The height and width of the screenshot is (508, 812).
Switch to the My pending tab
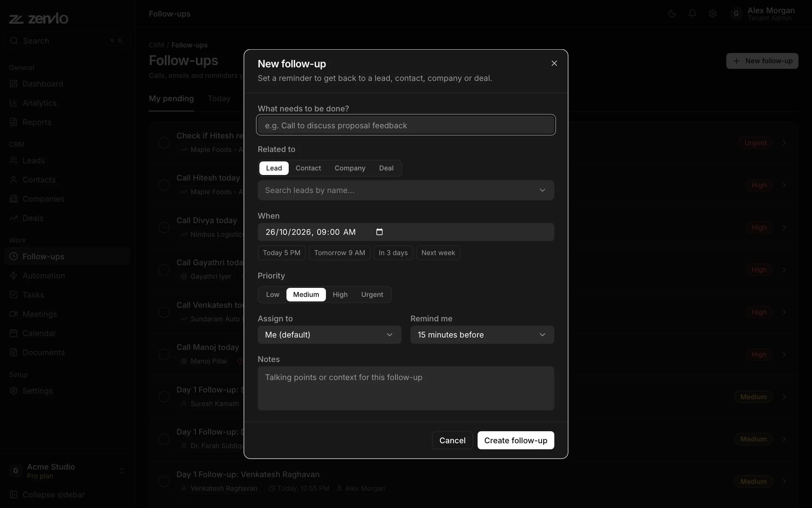click(171, 99)
